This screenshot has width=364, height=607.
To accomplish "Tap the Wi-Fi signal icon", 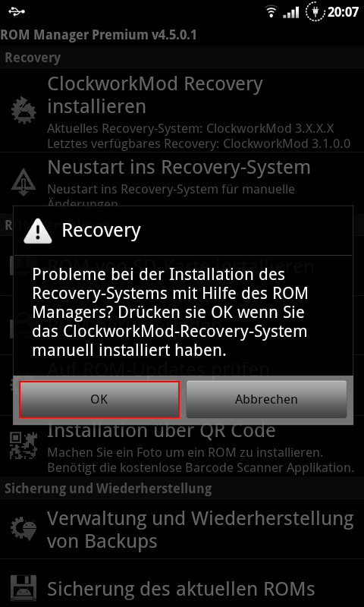I will (x=271, y=12).
